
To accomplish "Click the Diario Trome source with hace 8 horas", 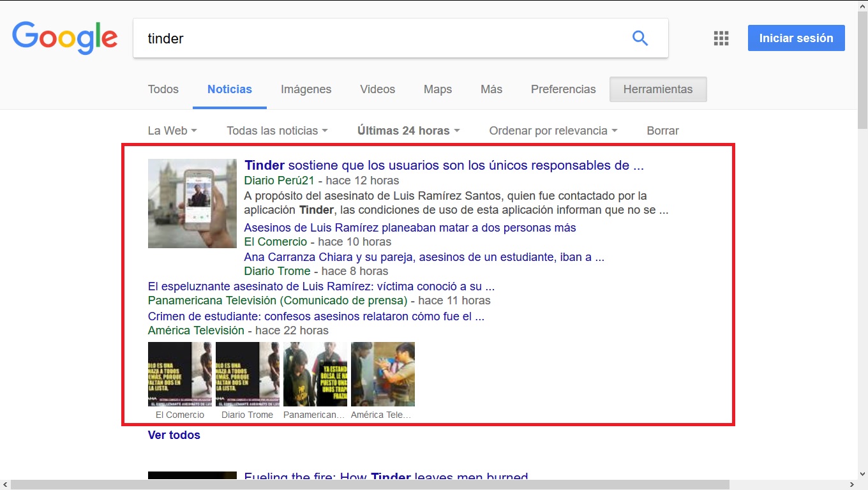I will pos(278,271).
